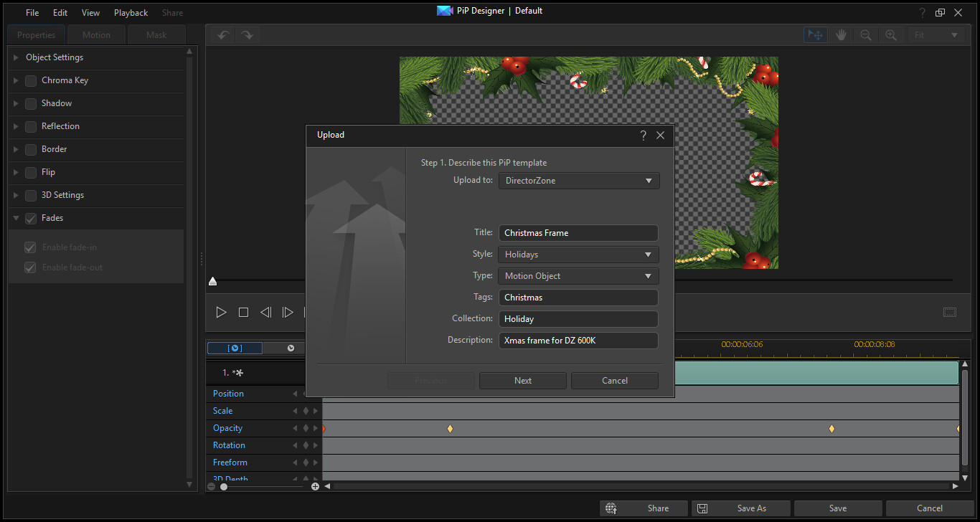Uncheck the Fades checkbox
The height and width of the screenshot is (522, 980).
[x=31, y=218]
